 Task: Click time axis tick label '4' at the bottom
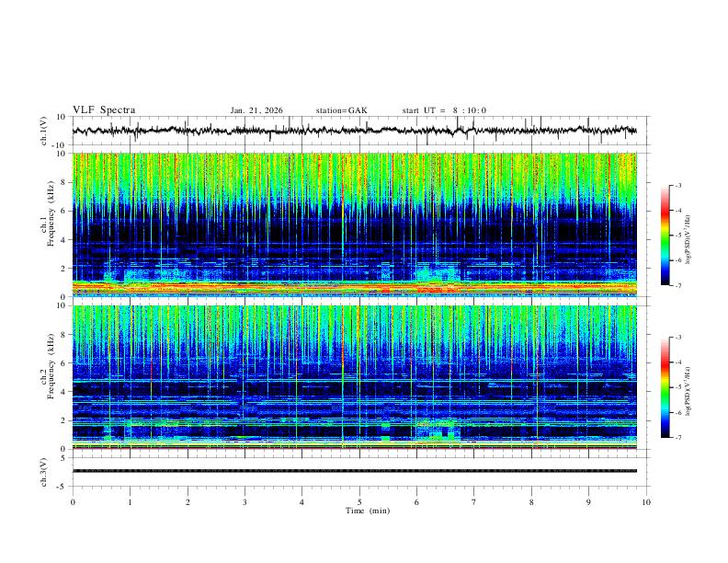(x=302, y=502)
